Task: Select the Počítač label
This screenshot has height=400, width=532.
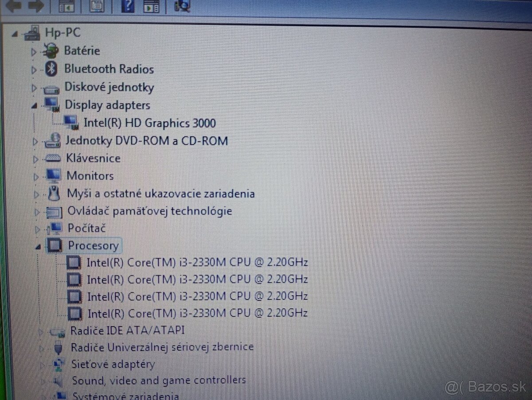Action: 87,228
